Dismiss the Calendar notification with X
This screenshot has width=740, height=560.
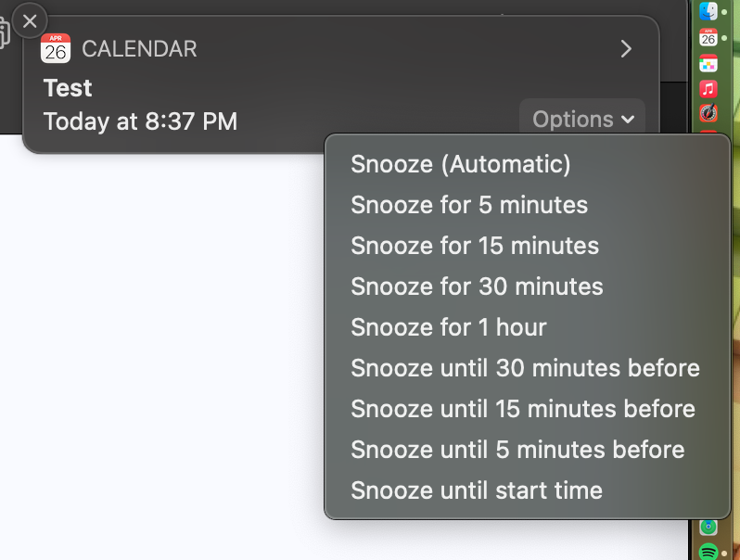[x=30, y=20]
